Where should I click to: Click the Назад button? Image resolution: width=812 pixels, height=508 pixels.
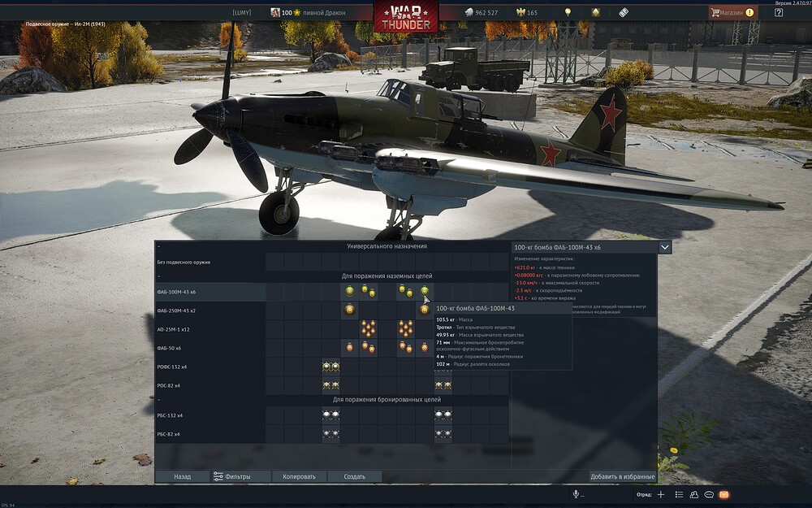coord(182,476)
